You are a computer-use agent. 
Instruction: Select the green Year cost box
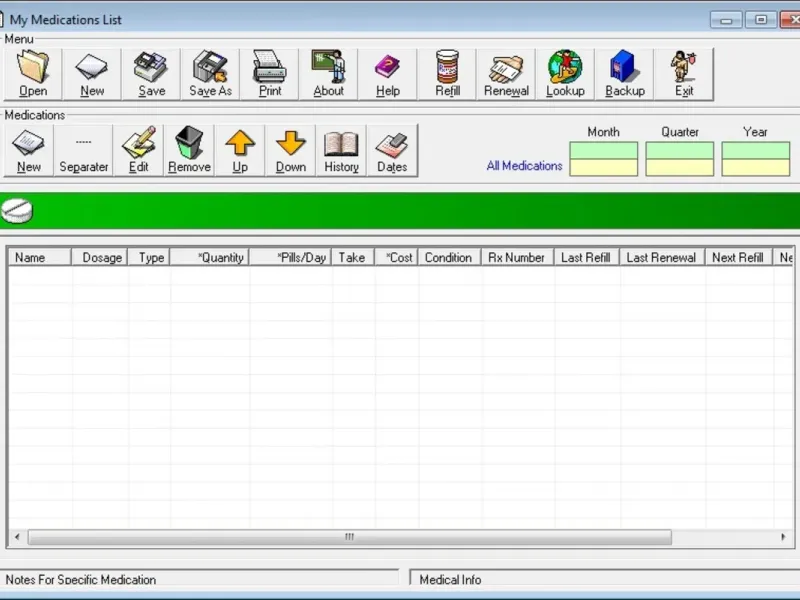tap(756, 151)
